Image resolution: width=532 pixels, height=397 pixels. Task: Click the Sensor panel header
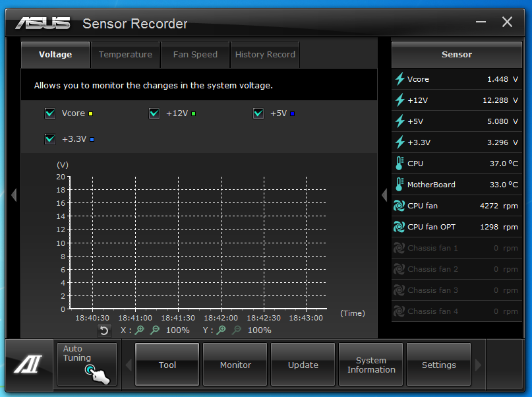click(x=457, y=55)
